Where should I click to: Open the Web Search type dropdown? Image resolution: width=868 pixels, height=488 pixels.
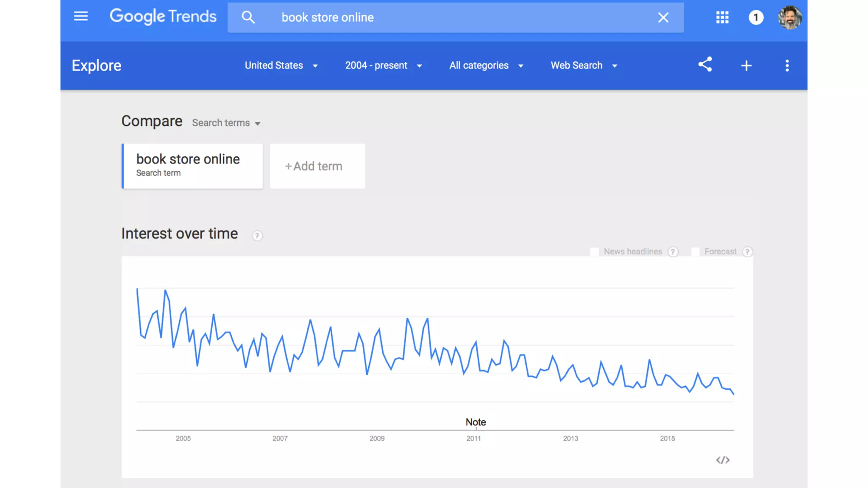584,66
